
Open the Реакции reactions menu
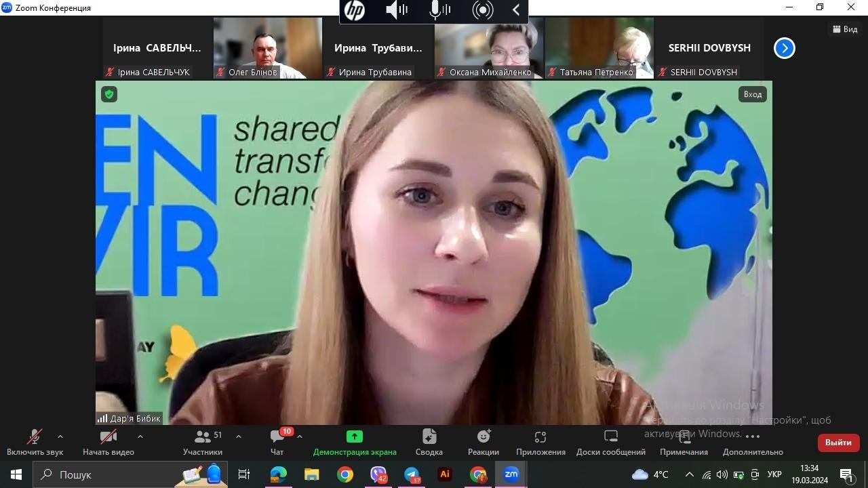(x=484, y=443)
